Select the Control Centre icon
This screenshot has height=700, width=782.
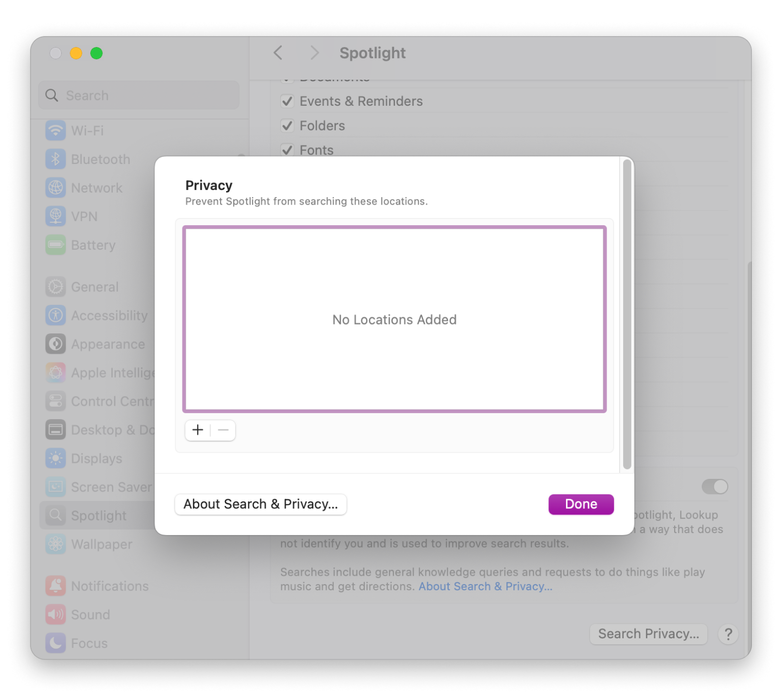[56, 401]
